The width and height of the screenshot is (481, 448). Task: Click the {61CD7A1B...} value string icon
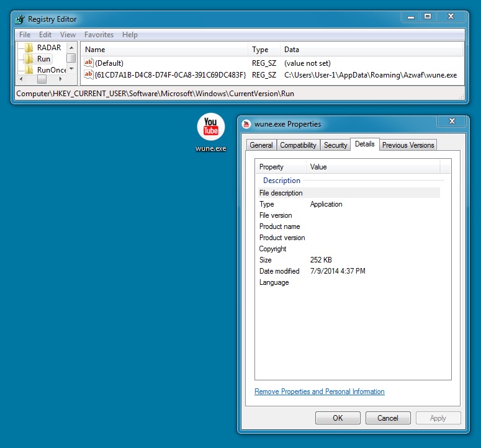88,74
